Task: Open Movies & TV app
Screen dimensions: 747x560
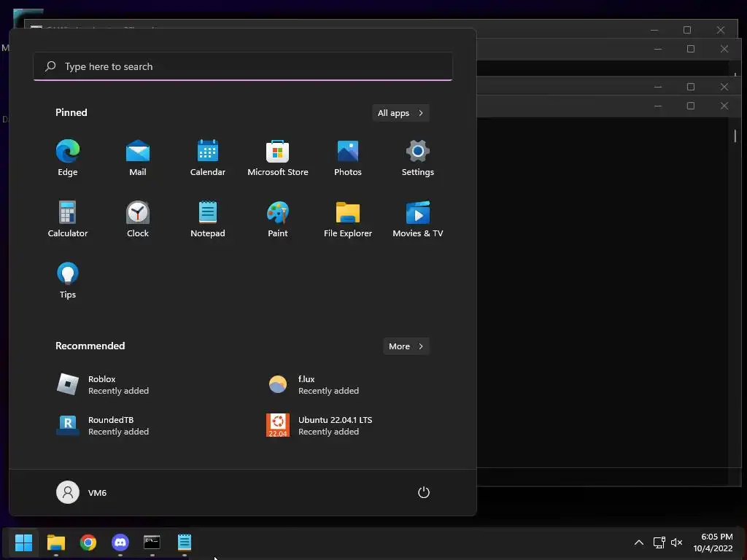Action: [418, 219]
